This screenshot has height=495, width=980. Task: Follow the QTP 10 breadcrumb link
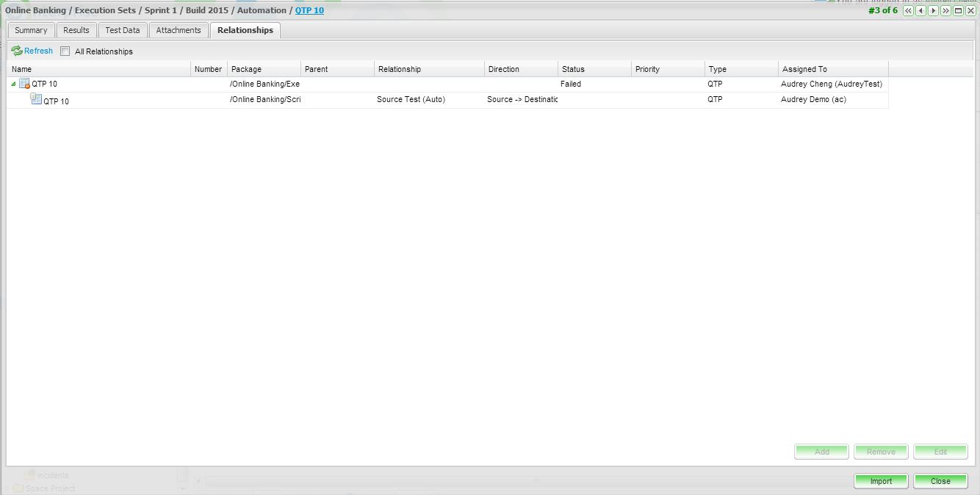tap(309, 10)
